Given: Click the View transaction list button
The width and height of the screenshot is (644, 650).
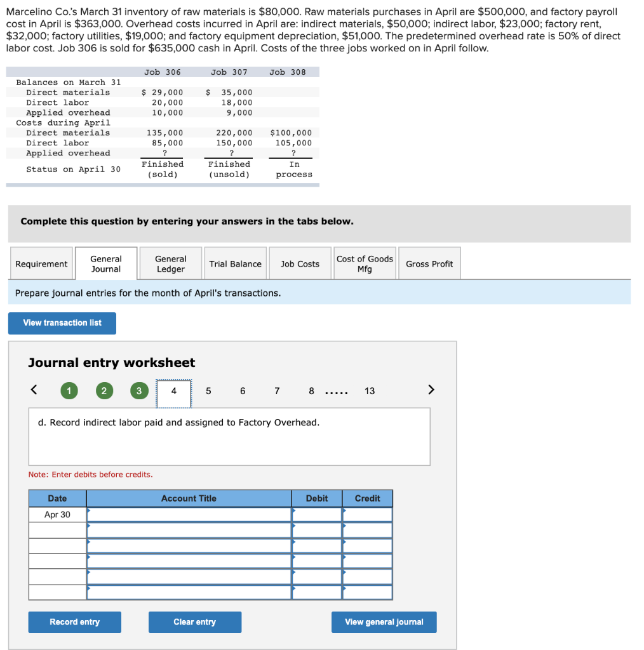Looking at the screenshot, I should click(x=62, y=323).
